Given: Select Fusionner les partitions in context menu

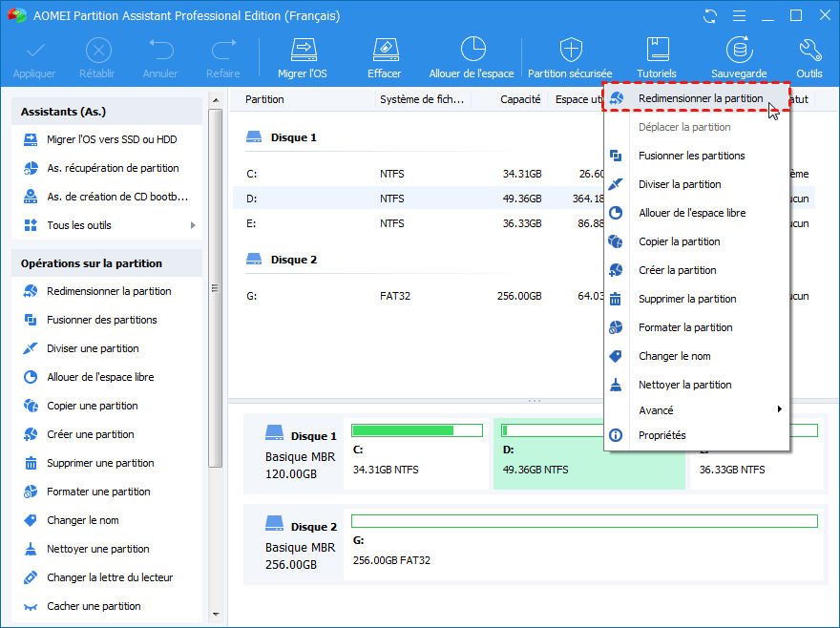Looking at the screenshot, I should pos(691,156).
